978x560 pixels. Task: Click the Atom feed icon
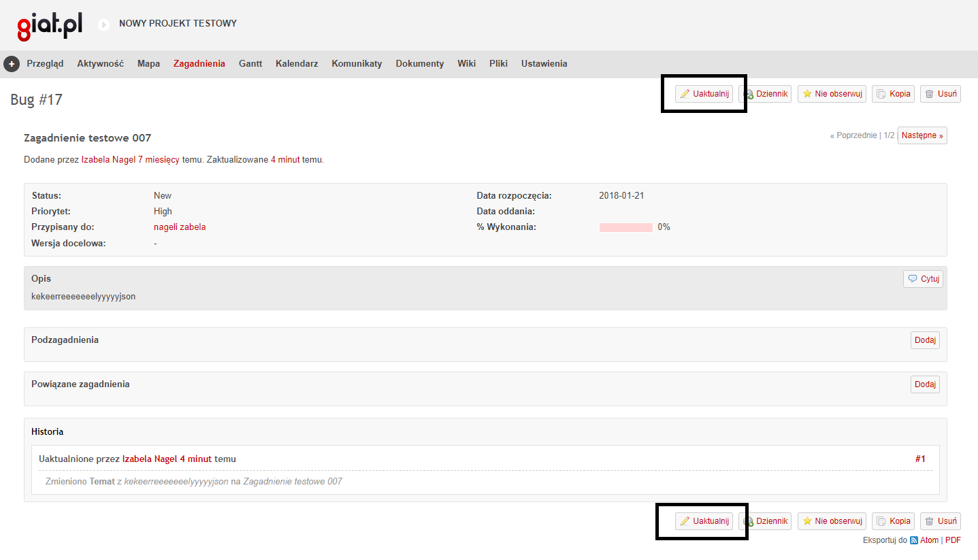[914, 540]
